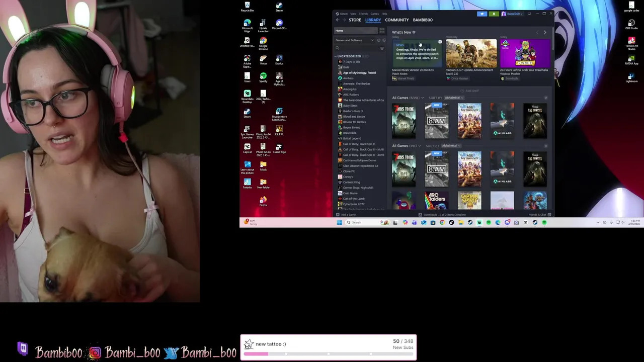Open Vortex desktop shortcut

263,60
